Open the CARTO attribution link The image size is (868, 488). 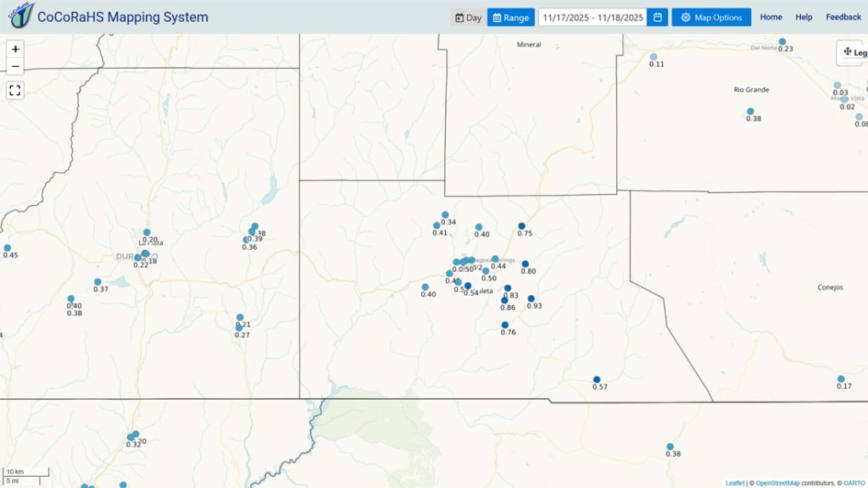[x=853, y=483]
